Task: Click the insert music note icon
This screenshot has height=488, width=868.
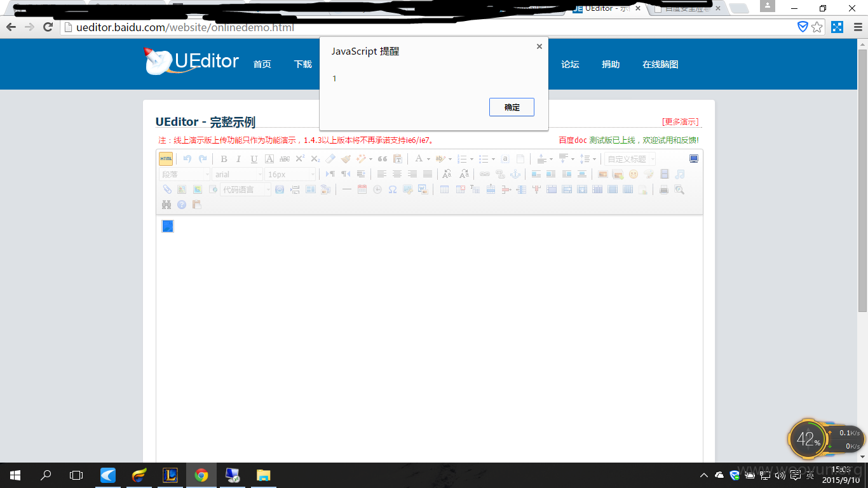Action: [x=680, y=174]
